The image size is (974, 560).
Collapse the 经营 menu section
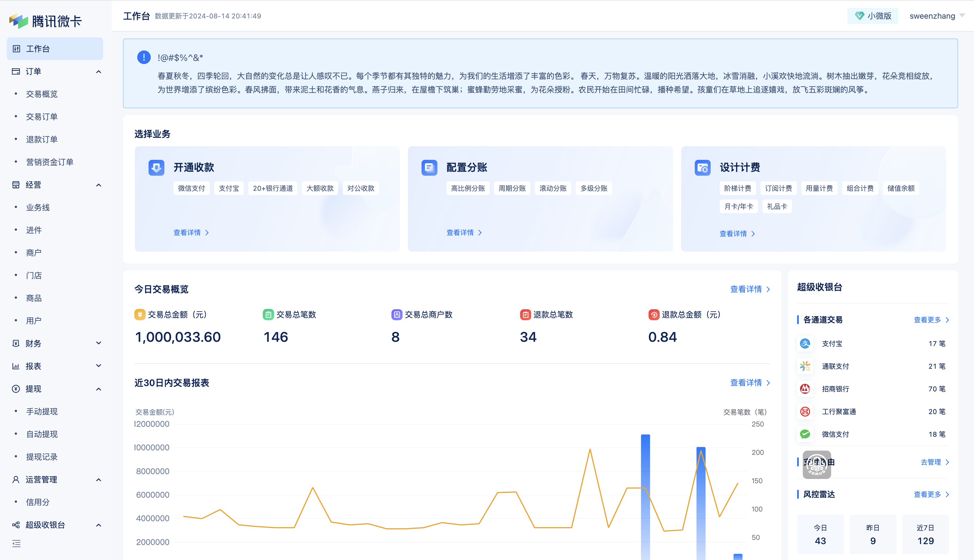click(x=98, y=185)
